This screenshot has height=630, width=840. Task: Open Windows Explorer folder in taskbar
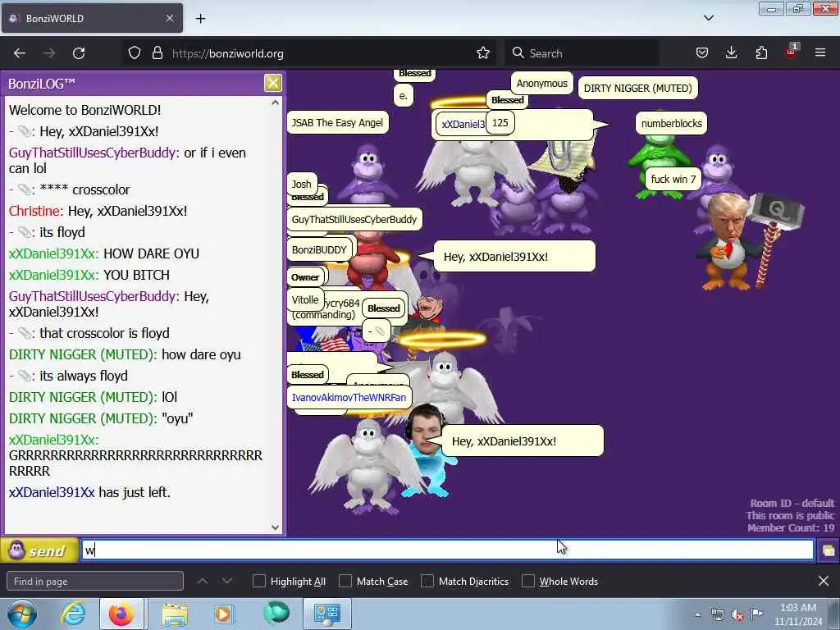click(x=175, y=614)
